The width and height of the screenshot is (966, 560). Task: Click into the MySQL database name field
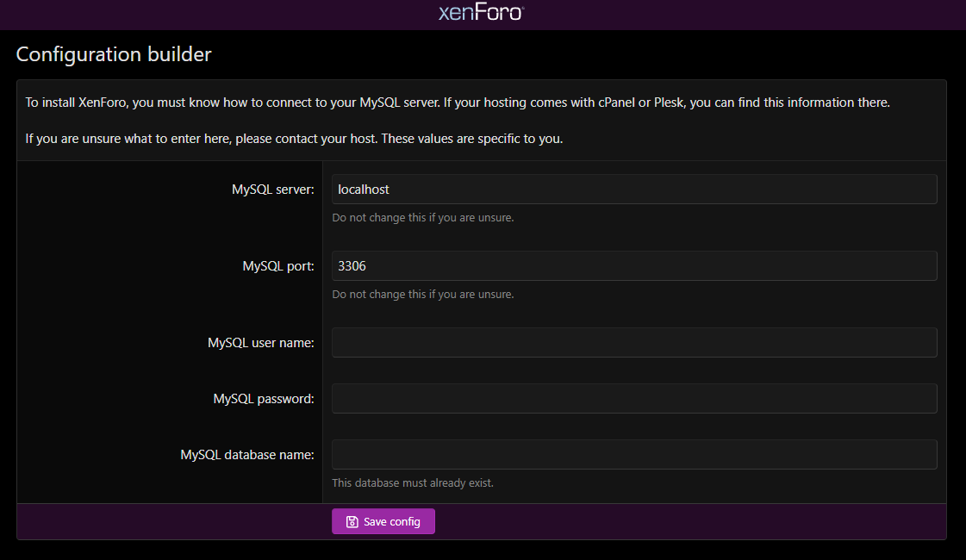634,455
